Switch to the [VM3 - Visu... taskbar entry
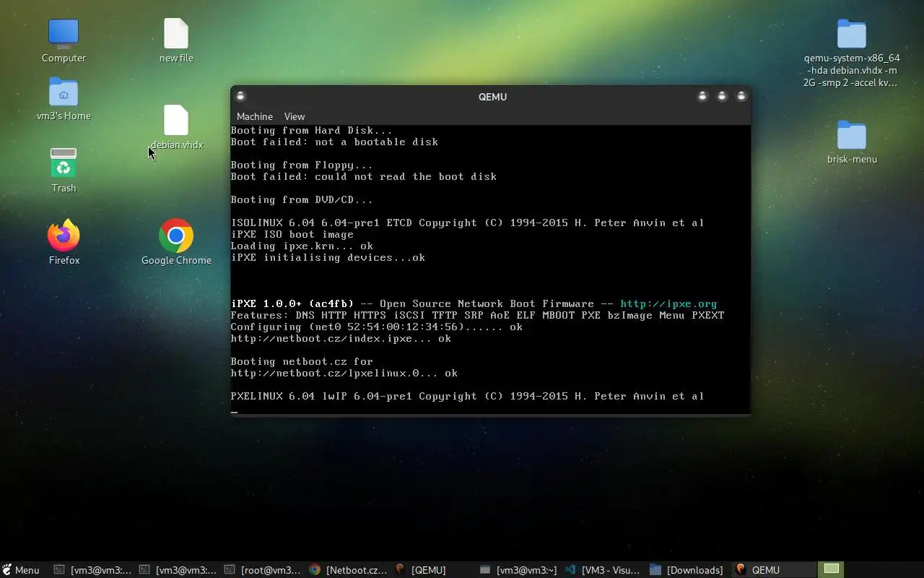The height and width of the screenshot is (578, 924). tap(603, 570)
